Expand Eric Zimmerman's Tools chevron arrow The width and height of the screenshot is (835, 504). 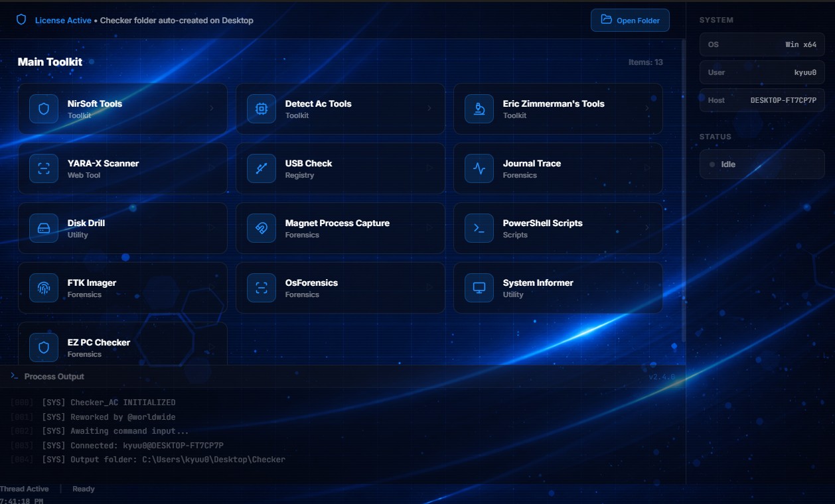click(647, 109)
